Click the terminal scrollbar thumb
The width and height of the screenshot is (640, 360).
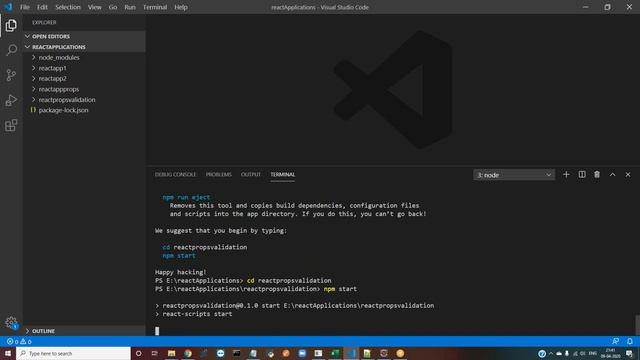point(637,325)
